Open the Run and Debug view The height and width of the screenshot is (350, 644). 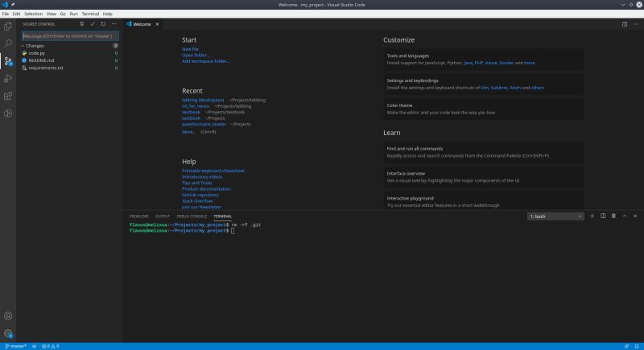[8, 78]
